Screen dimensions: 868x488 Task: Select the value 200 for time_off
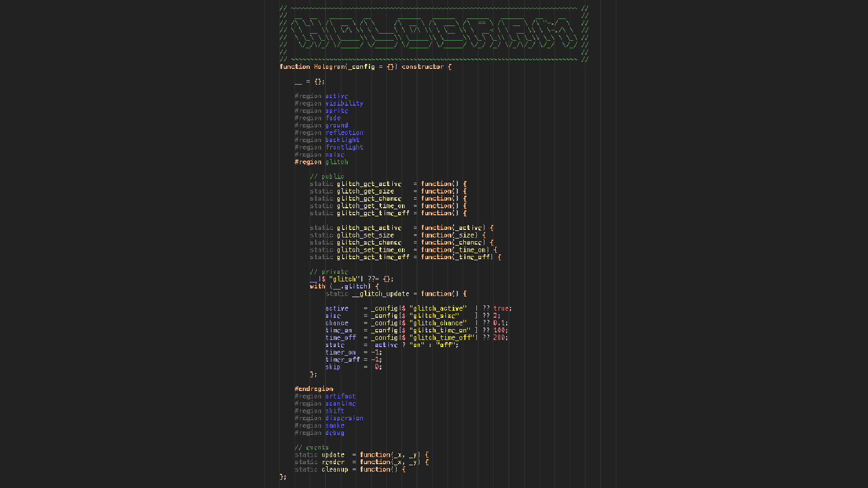click(x=499, y=338)
